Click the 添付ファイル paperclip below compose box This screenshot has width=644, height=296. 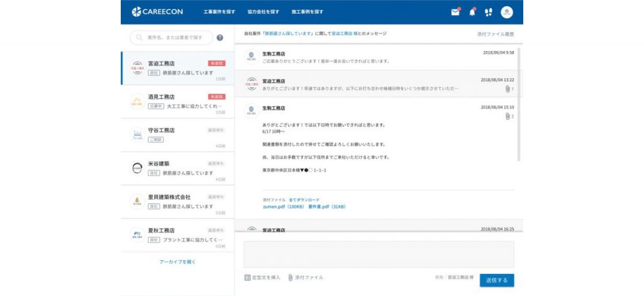pos(291,278)
